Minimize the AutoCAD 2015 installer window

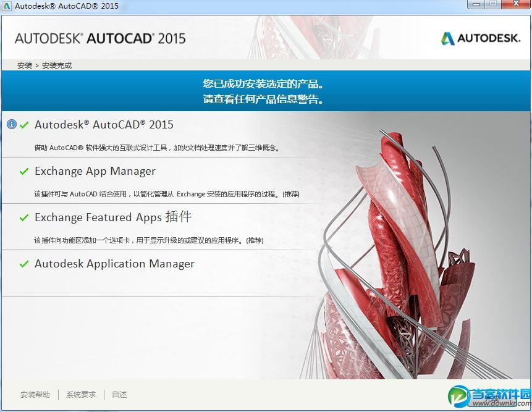[x=476, y=4]
